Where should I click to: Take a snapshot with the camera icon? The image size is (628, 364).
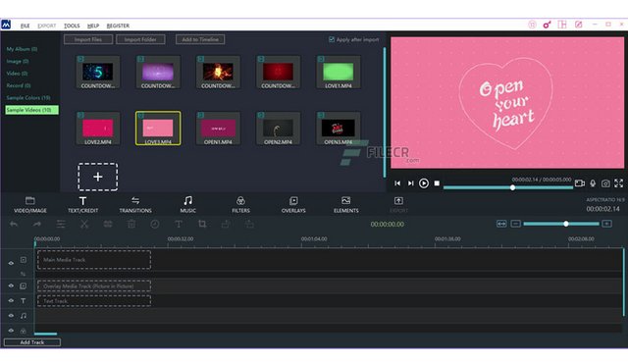coord(605,183)
